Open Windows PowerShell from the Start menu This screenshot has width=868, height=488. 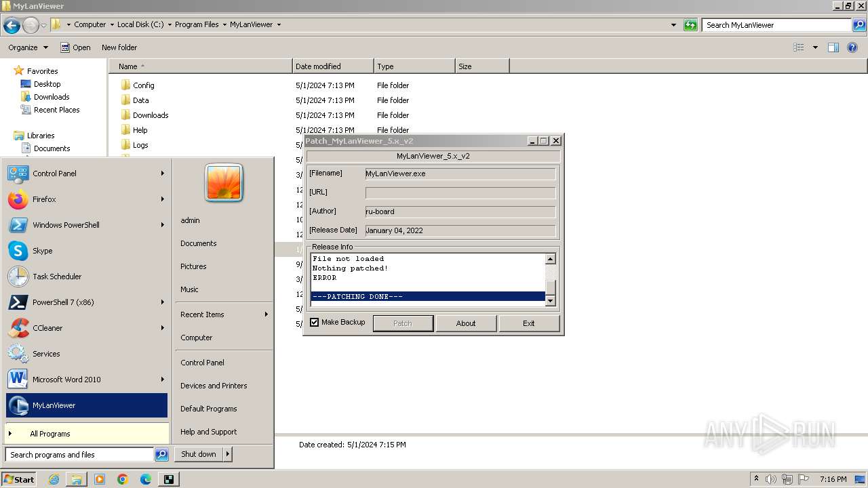[x=86, y=225]
